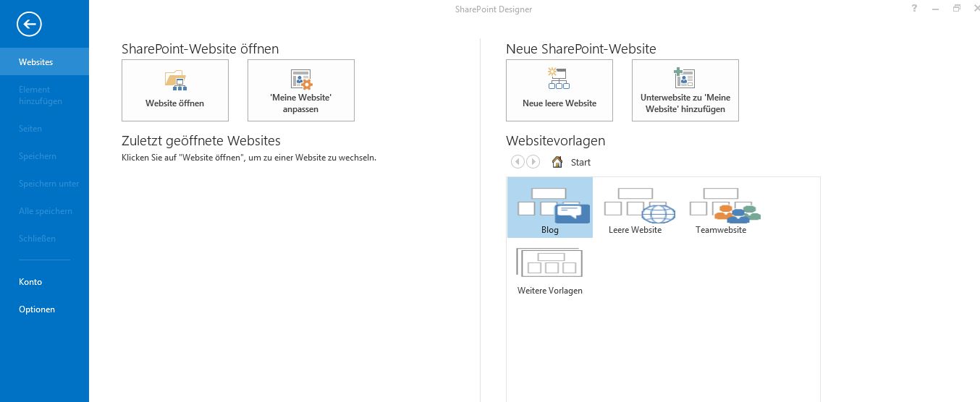980x402 pixels.
Task: Click the 'Website öffnen' button
Action: [175, 90]
